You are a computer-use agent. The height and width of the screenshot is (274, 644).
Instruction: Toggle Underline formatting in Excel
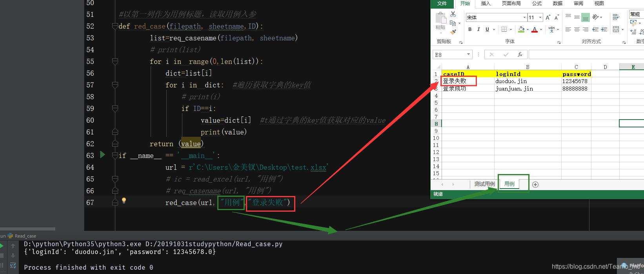[487, 29]
